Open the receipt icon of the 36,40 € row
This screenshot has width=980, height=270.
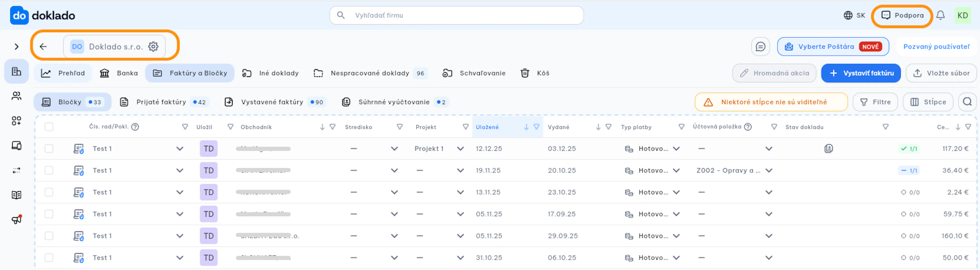(78, 170)
